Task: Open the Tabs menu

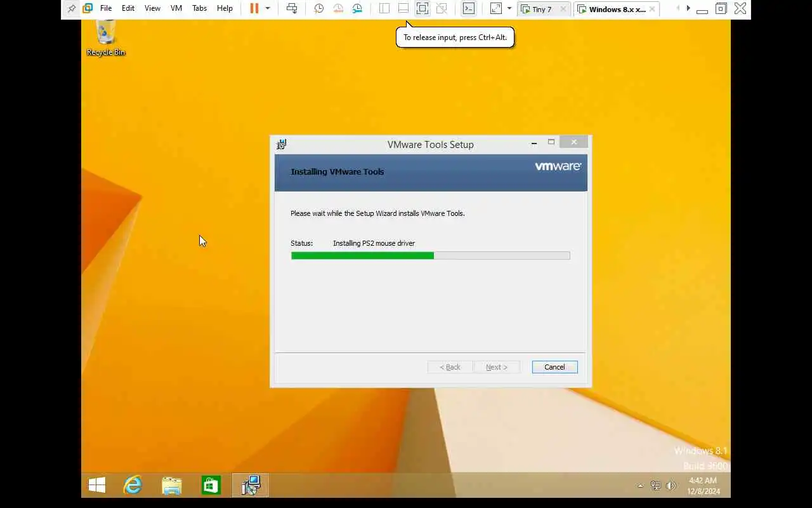Action: [x=199, y=8]
